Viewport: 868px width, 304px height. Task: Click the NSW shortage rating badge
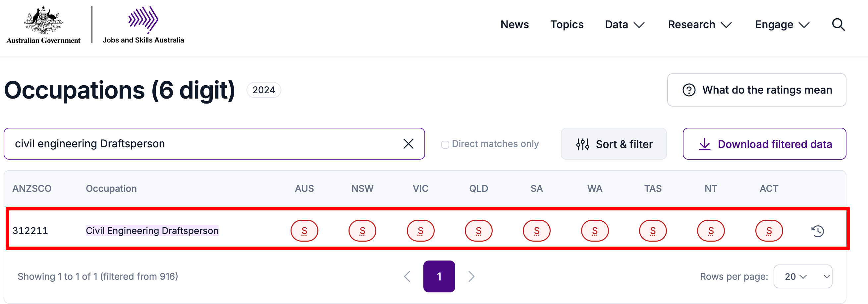pos(362,231)
